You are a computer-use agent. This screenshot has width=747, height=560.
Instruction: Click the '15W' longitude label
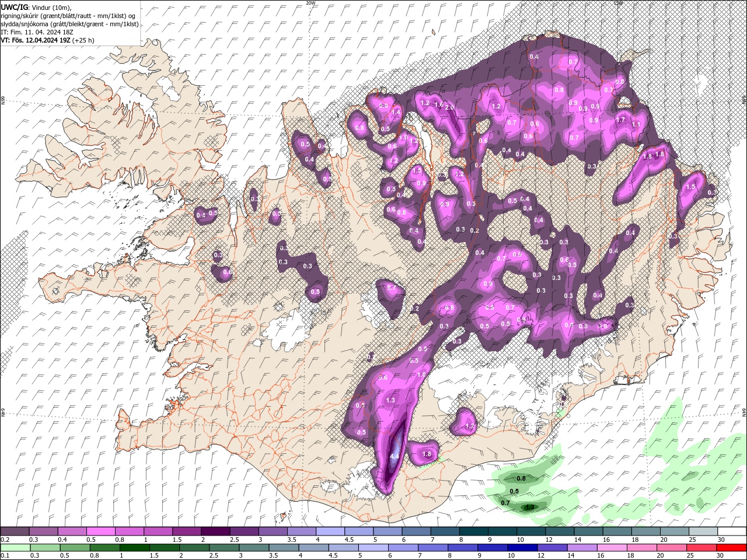pos(619,3)
